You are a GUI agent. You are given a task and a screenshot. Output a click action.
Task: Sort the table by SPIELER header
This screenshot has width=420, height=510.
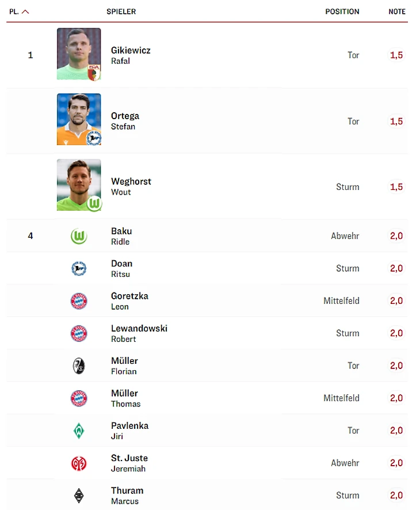point(121,12)
